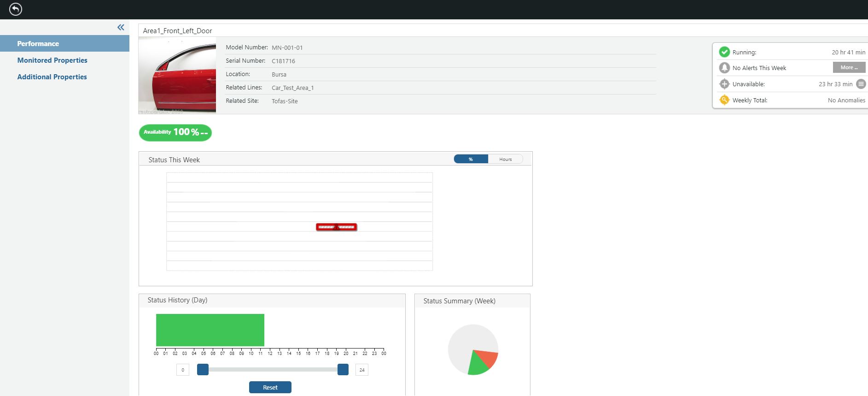
Task: Click location value Bursa
Action: click(x=279, y=74)
